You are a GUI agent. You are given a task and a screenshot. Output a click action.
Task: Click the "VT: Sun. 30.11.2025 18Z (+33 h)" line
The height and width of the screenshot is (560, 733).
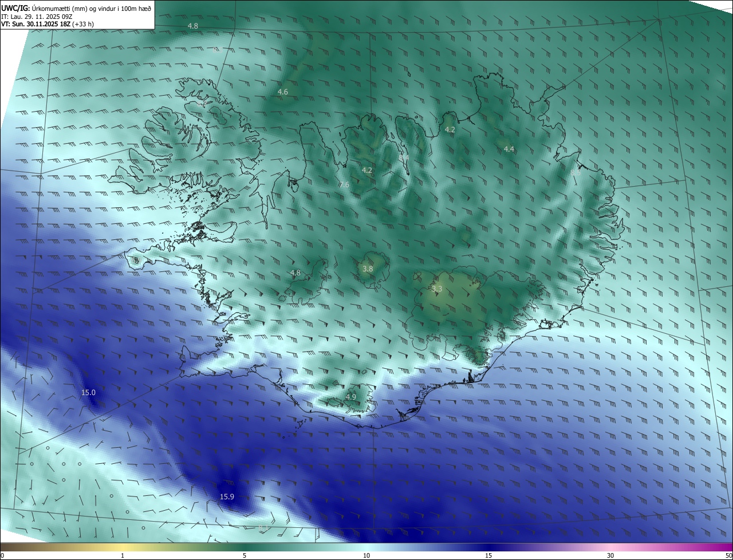(48, 24)
